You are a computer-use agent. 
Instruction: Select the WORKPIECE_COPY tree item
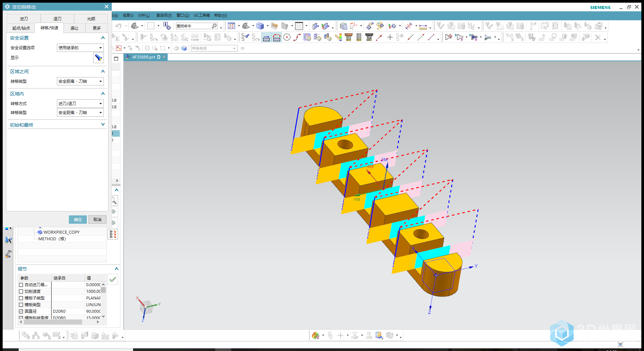[x=62, y=232]
